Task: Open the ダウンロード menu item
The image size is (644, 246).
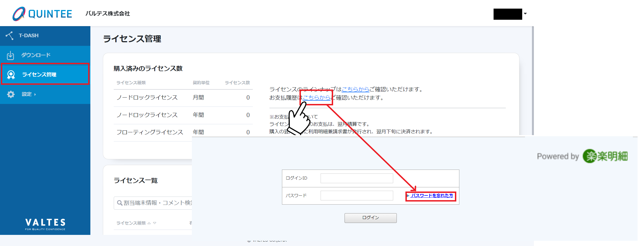Action: point(36,55)
